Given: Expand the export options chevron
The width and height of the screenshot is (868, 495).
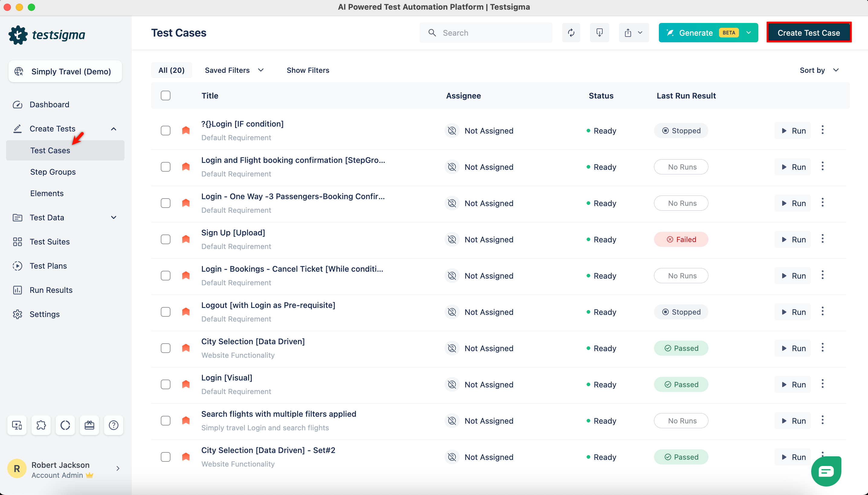Looking at the screenshot, I should click(640, 33).
